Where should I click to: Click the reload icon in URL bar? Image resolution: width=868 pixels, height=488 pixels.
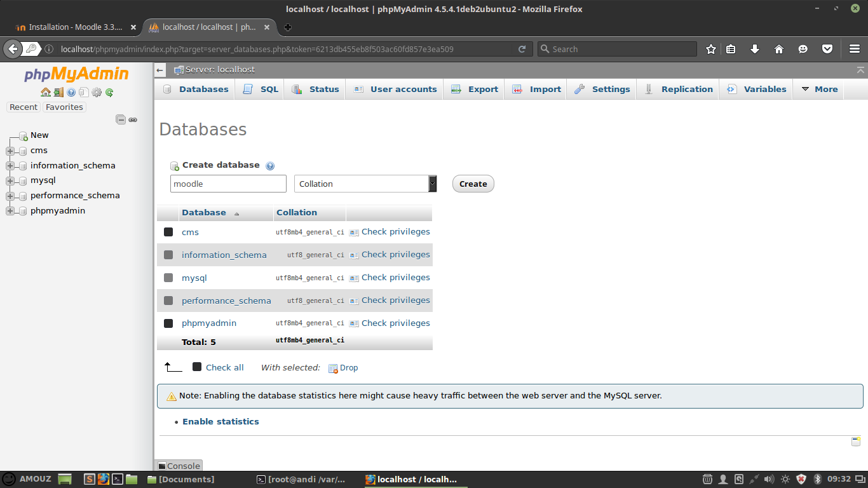522,49
